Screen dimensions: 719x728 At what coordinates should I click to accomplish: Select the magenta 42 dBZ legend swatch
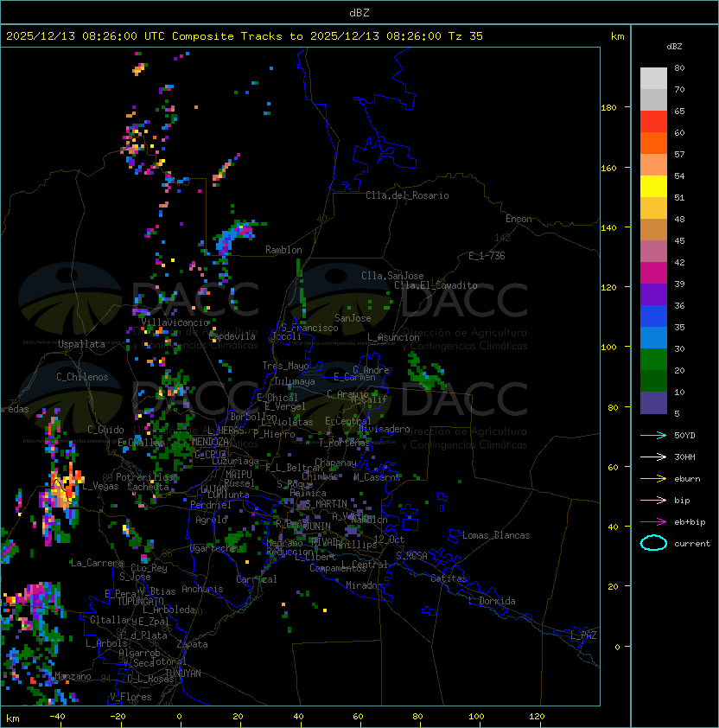(653, 273)
